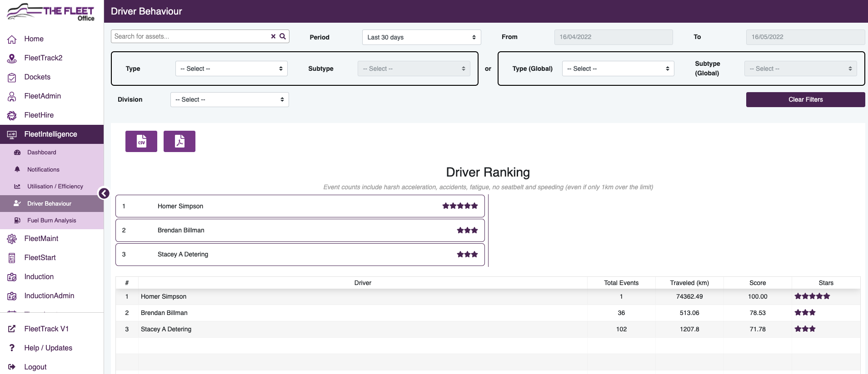868x374 pixels.
Task: Click the Logout arrow icon
Action: pos(12,367)
